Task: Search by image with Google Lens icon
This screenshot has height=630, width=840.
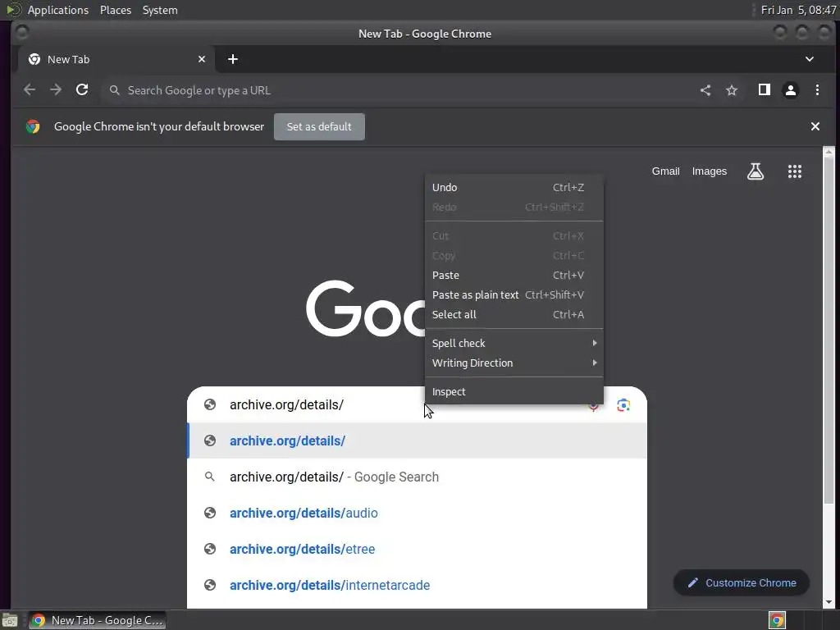Action: [623, 405]
